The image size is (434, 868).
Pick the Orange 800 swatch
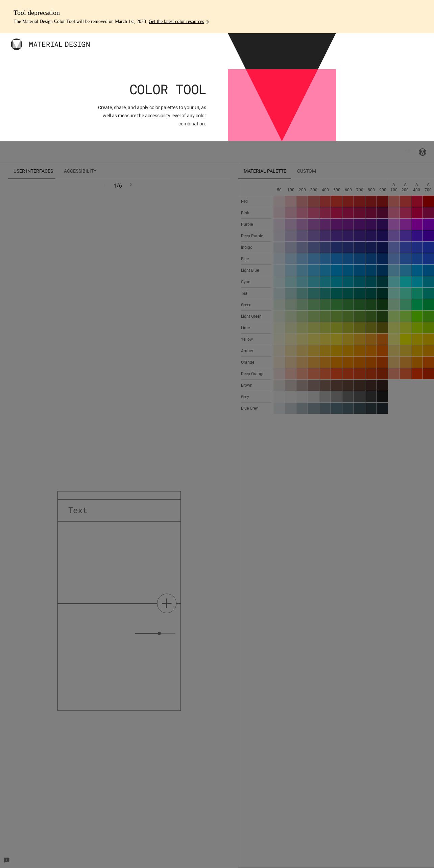click(371, 362)
